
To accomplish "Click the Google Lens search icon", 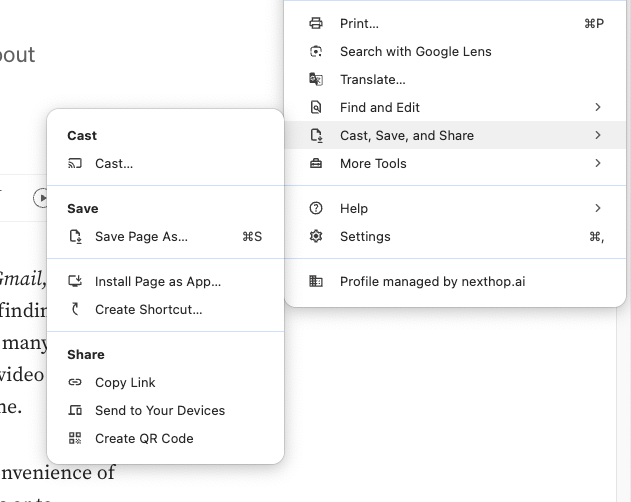I will click(x=316, y=51).
